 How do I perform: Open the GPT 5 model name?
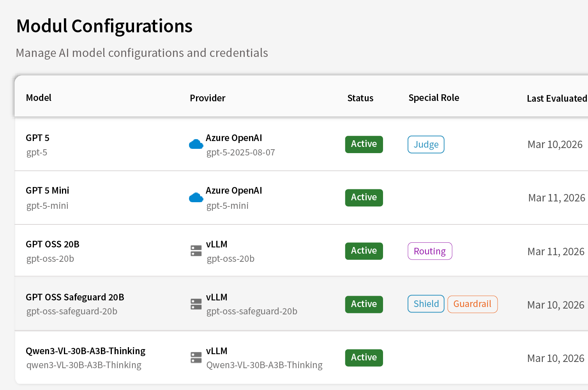37,138
